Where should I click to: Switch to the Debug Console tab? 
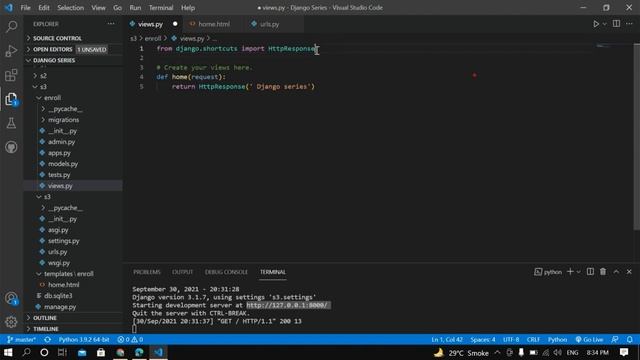pos(226,272)
